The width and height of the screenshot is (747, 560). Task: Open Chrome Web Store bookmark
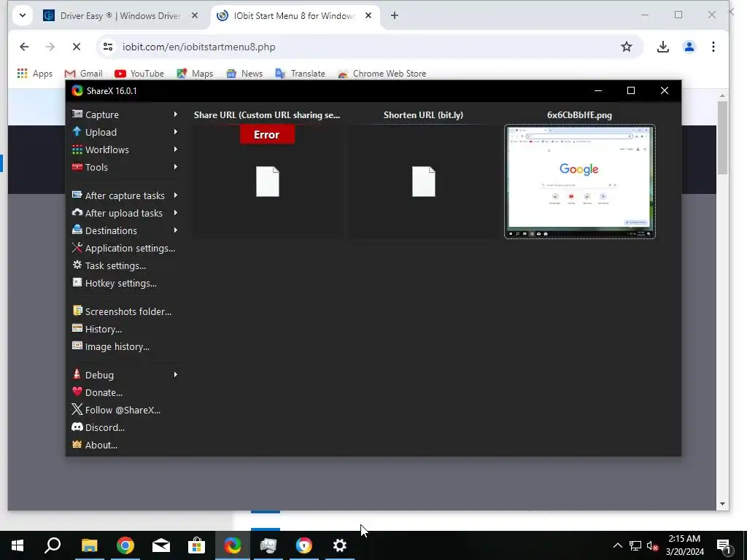[382, 74]
